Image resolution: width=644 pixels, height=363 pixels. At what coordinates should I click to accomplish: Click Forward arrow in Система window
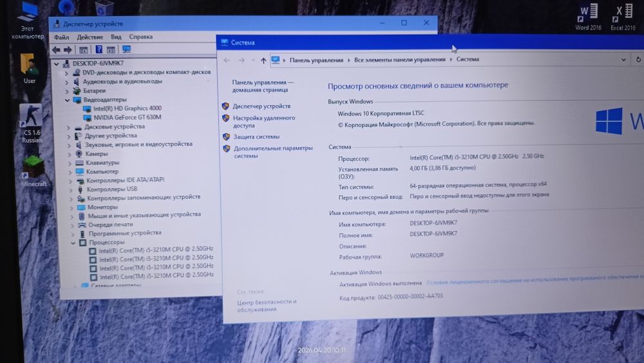click(241, 60)
